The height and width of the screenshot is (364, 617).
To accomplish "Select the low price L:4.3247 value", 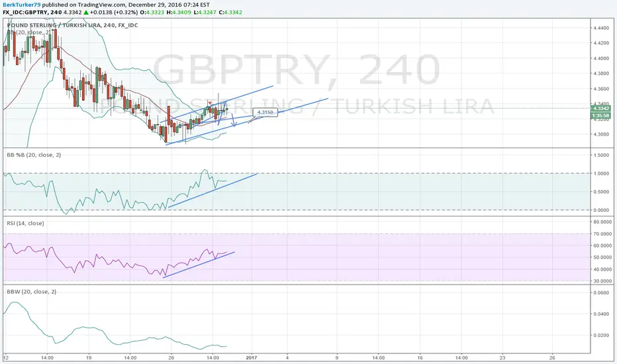I will [x=205, y=12].
